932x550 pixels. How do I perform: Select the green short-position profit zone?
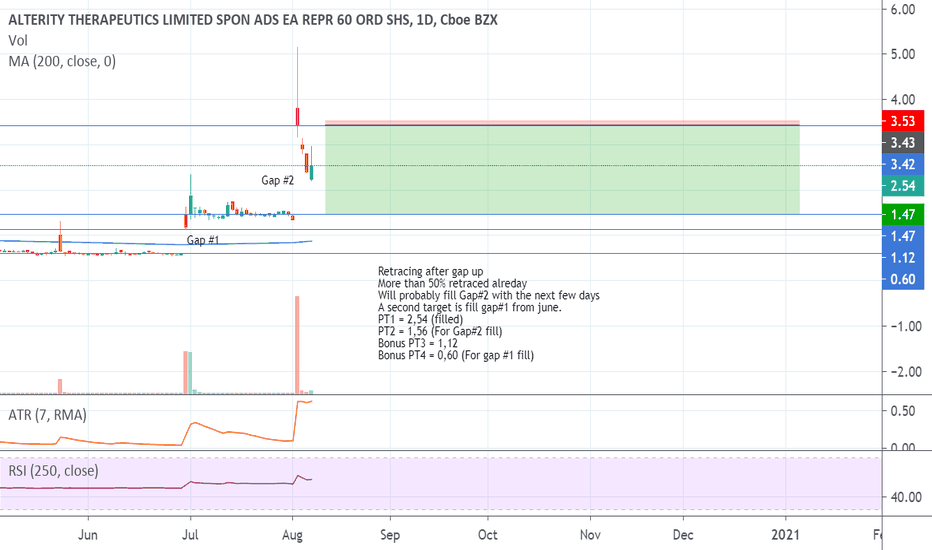tap(562, 169)
